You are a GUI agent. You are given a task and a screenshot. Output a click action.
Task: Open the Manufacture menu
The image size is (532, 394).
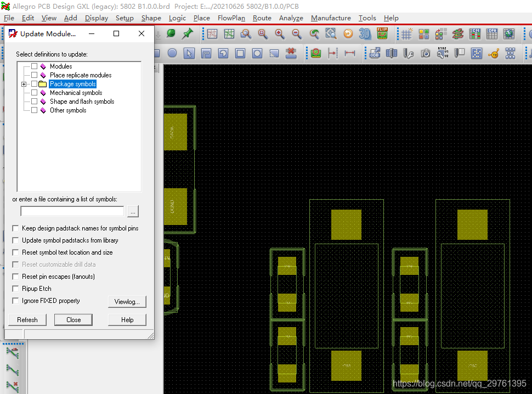click(331, 18)
